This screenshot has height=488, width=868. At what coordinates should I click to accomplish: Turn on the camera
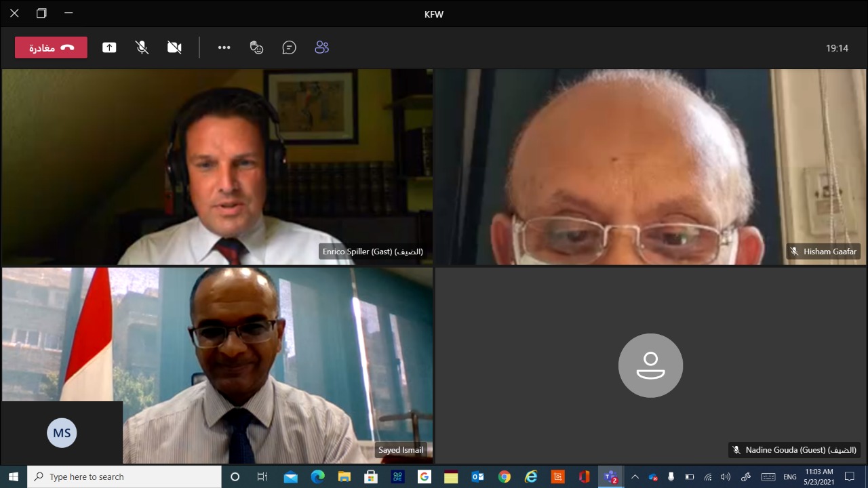pos(174,47)
